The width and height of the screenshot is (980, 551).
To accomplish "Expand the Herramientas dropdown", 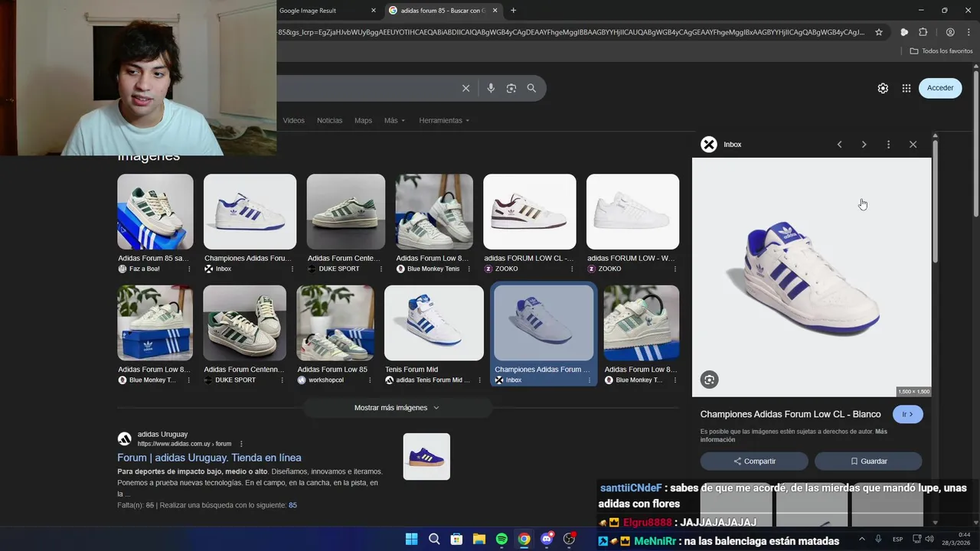I will click(444, 120).
